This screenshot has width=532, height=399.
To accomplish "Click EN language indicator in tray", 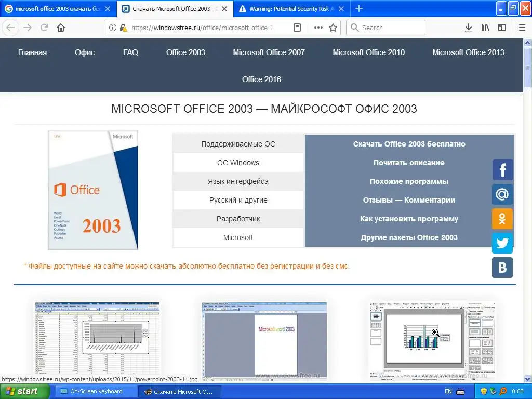I will tap(448, 391).
